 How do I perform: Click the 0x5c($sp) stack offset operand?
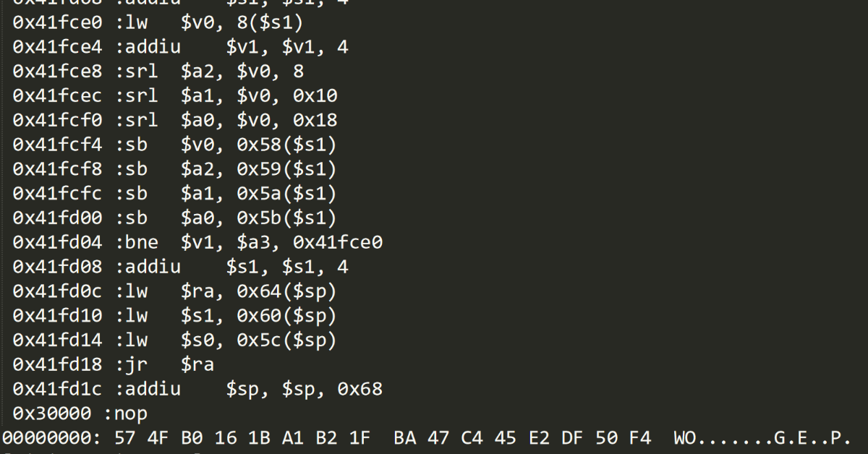pos(286,340)
